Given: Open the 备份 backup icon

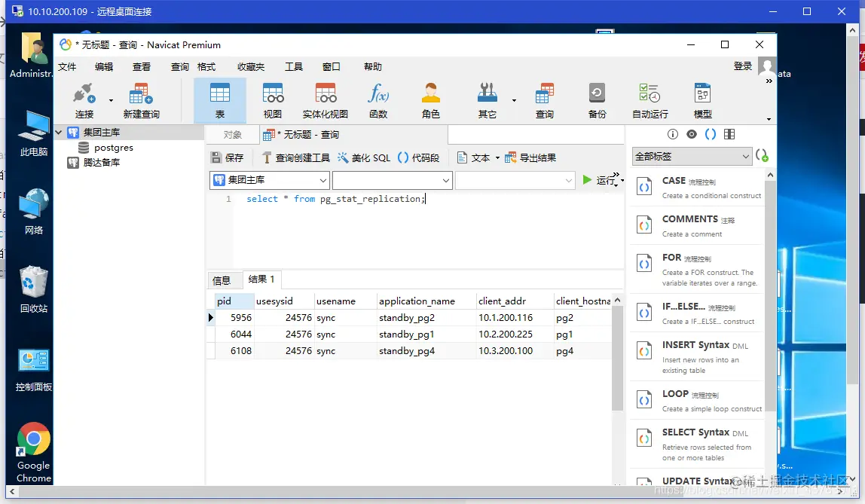Looking at the screenshot, I should pyautogui.click(x=597, y=100).
